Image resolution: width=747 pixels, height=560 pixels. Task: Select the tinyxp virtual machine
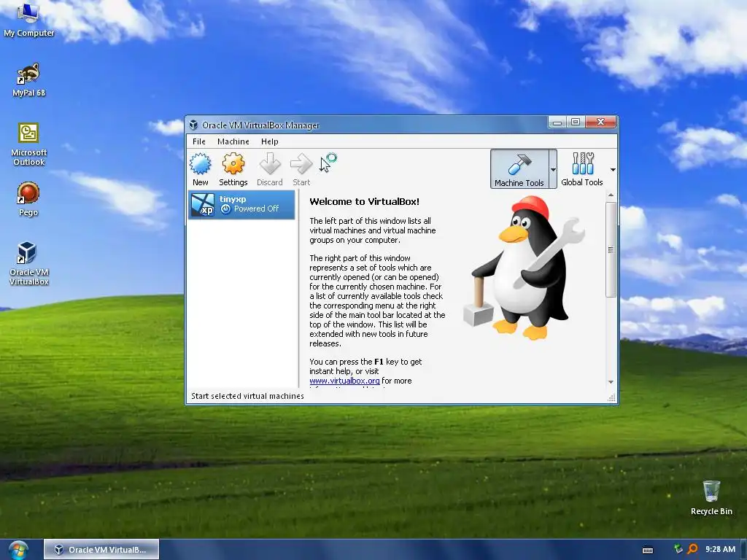241,205
